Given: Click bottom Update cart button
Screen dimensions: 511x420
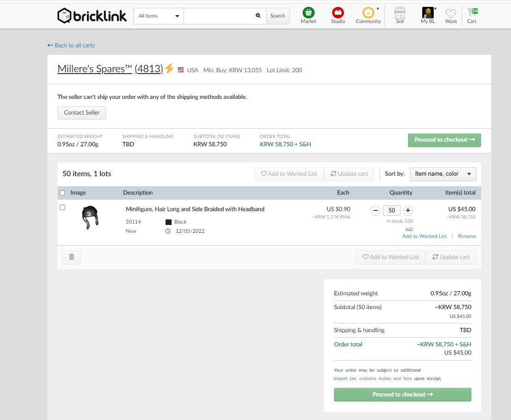Looking at the screenshot, I should (x=451, y=257).
